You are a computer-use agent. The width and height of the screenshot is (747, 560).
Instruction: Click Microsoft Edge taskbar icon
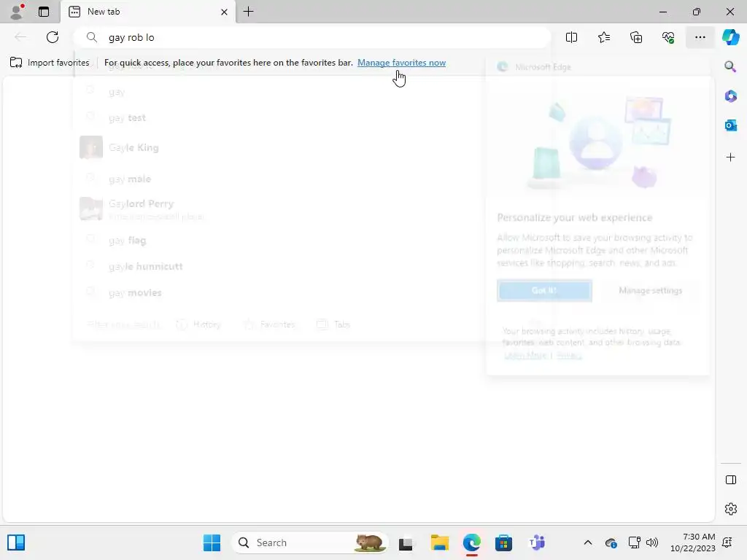[472, 542]
